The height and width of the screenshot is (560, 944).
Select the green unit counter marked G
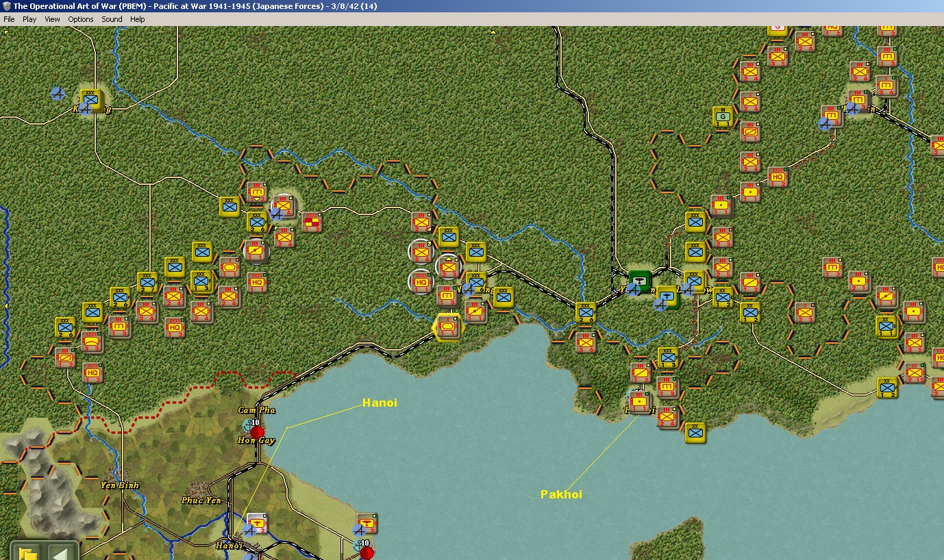click(x=723, y=117)
